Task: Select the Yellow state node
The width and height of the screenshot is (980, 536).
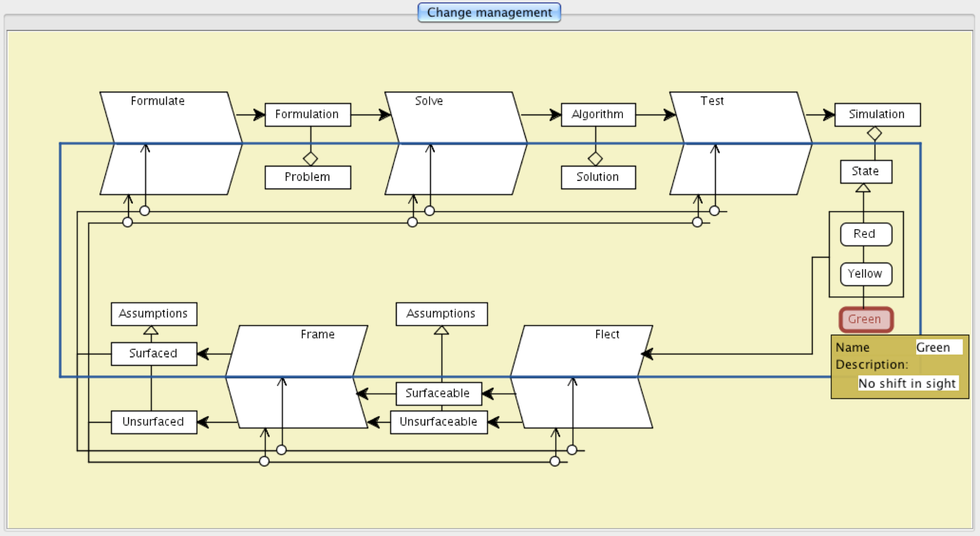Action: pos(866,274)
